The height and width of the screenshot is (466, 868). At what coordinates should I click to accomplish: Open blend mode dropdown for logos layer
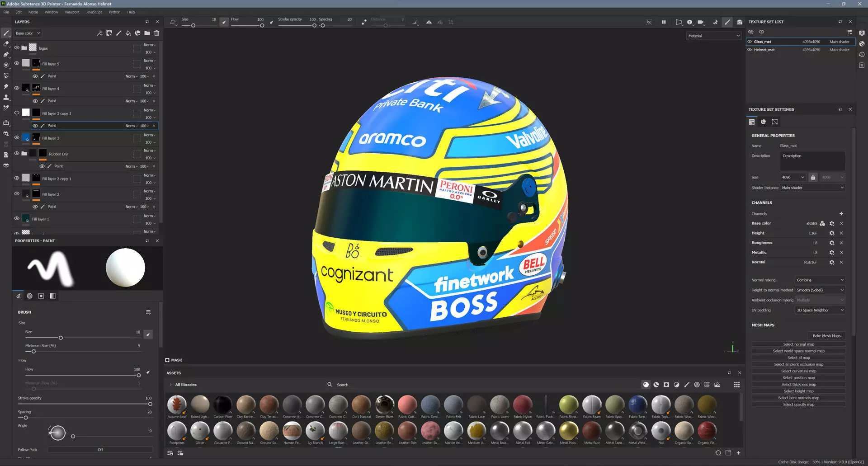(x=150, y=45)
